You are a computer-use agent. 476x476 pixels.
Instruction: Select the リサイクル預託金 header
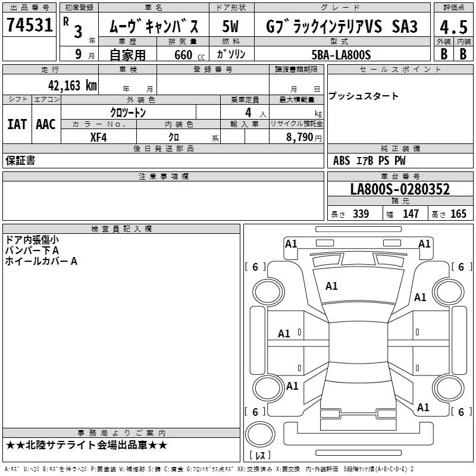tap(296, 124)
